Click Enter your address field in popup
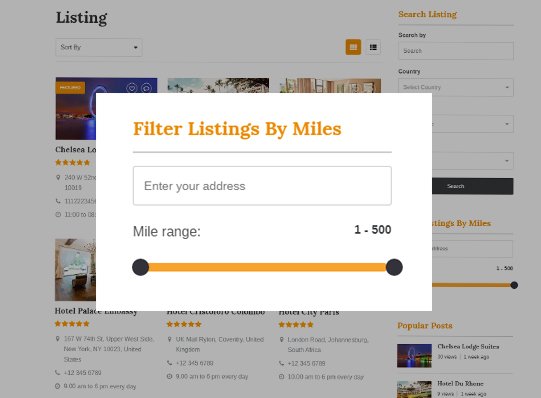Viewport: 541px width, 398px height. point(262,186)
